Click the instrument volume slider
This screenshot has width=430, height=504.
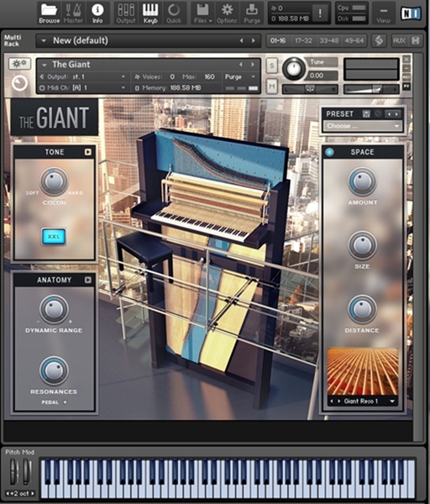click(x=371, y=89)
